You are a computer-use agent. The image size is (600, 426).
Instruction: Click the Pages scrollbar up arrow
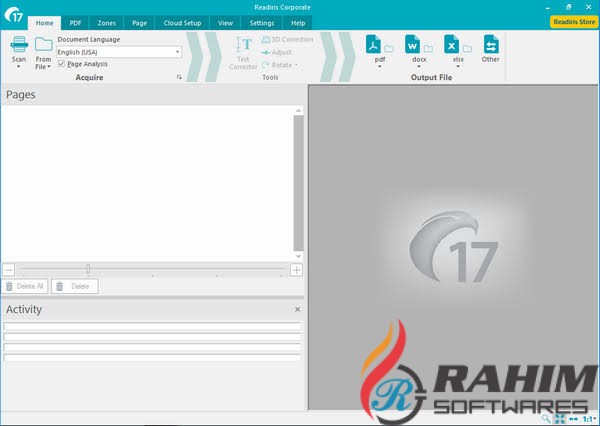click(298, 111)
